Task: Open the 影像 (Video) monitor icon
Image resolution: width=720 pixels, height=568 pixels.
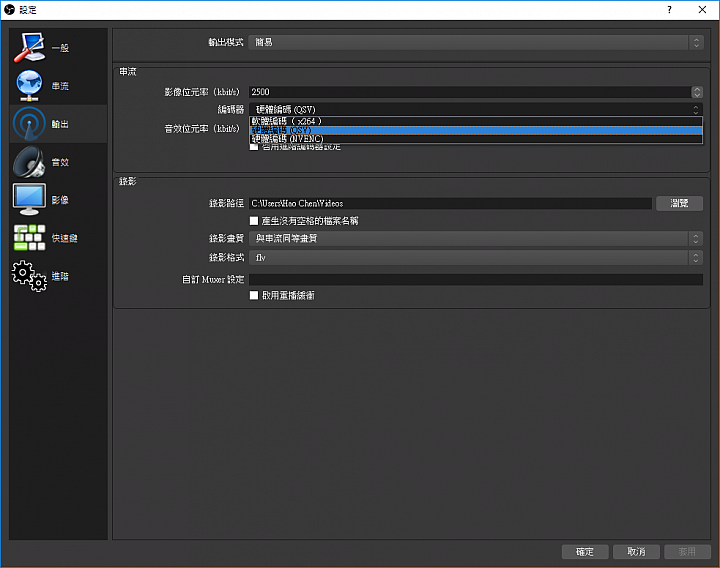Action: click(x=29, y=200)
